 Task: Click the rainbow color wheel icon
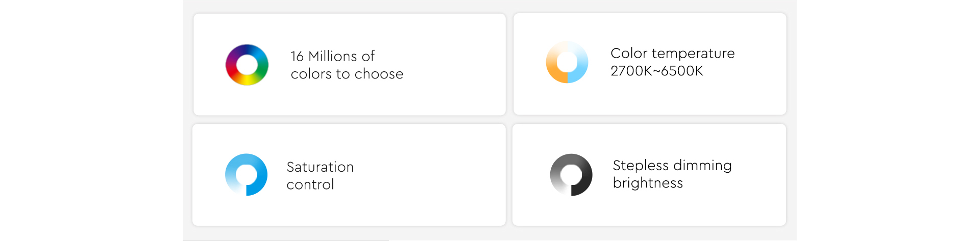(247, 65)
